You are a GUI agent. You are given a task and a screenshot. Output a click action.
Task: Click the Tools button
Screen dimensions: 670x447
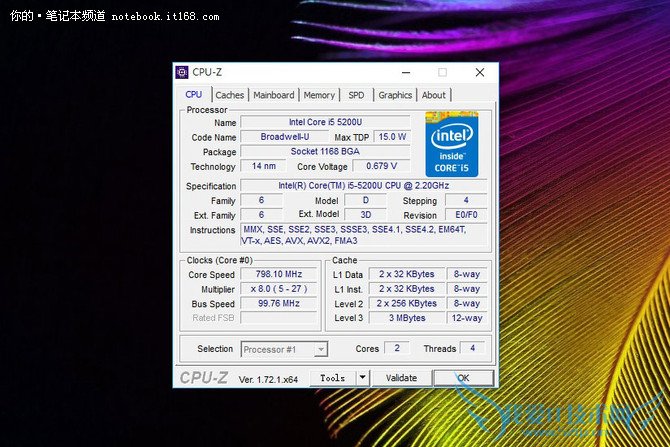point(332,378)
